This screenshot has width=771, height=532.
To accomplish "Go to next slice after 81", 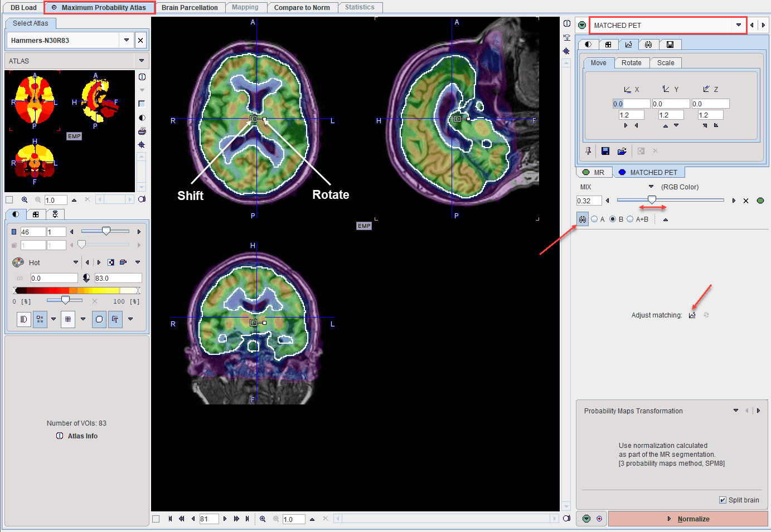I will click(225, 519).
